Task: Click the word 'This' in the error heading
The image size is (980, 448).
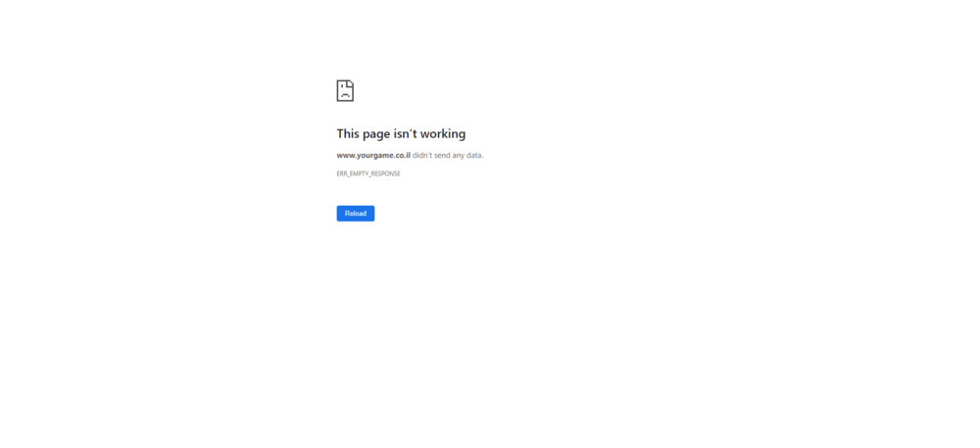Action: point(348,133)
